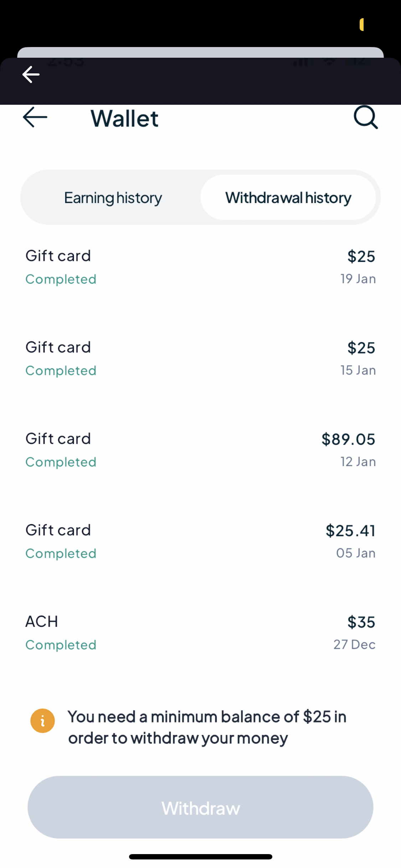The width and height of the screenshot is (401, 868).
Task: Tap Completed status under ACH
Action: pyautogui.click(x=61, y=645)
